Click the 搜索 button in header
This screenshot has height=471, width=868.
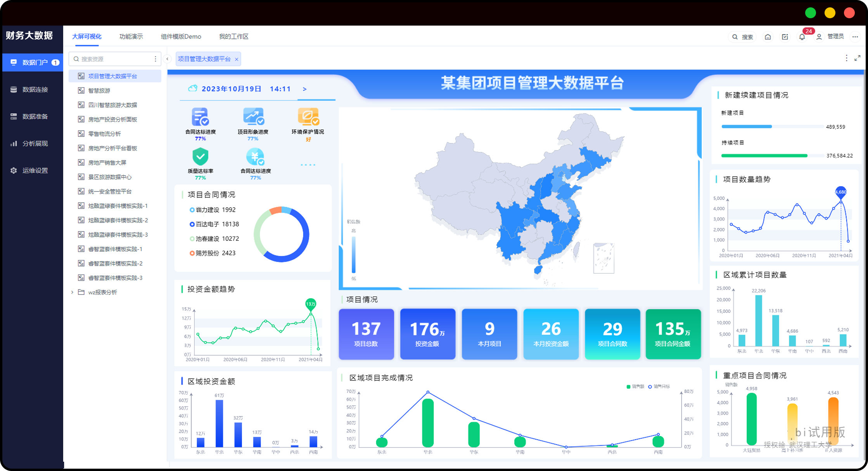point(743,37)
